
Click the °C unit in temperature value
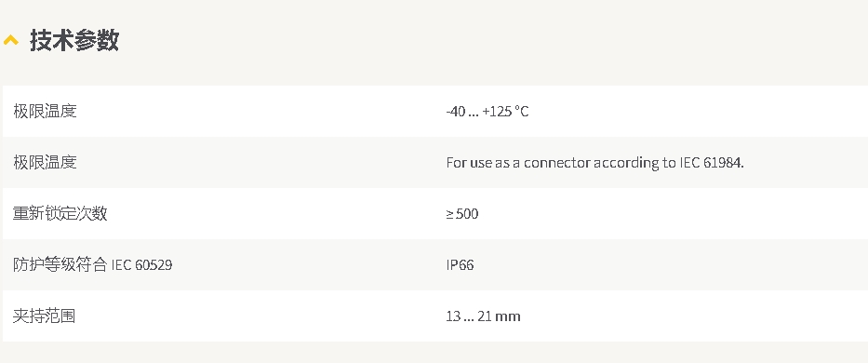tap(522, 112)
